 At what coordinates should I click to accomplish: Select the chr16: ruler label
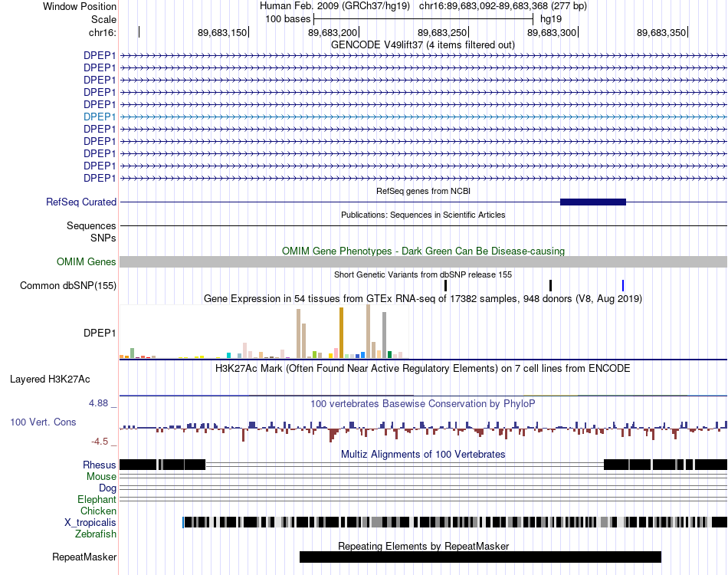click(102, 32)
